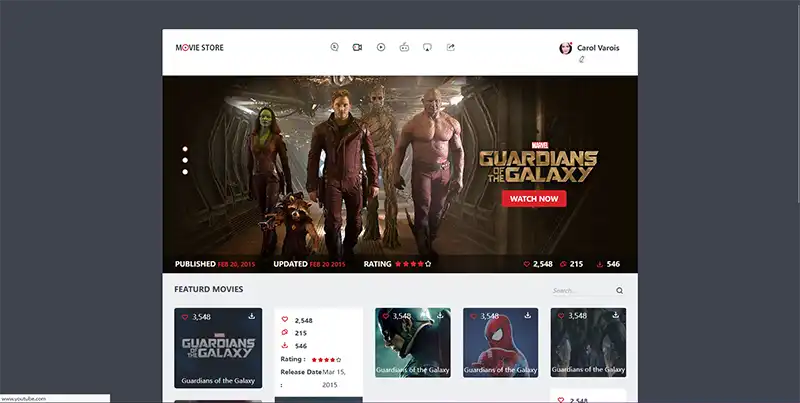Select the third banner slide dot
The height and width of the screenshot is (403, 800).
pyautogui.click(x=185, y=172)
